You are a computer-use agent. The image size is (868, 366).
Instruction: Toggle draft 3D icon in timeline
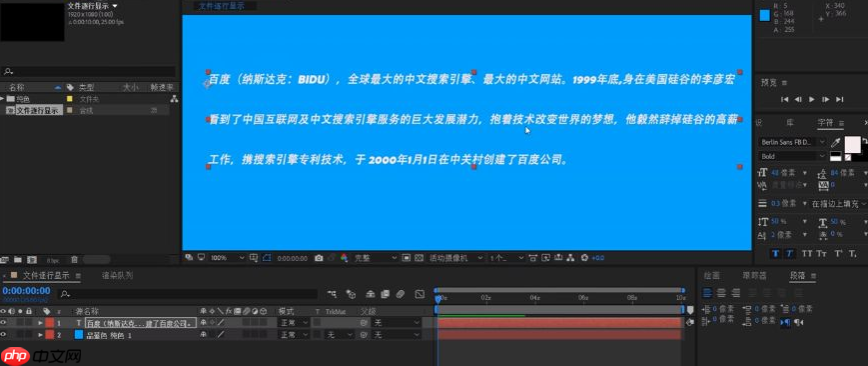351,293
